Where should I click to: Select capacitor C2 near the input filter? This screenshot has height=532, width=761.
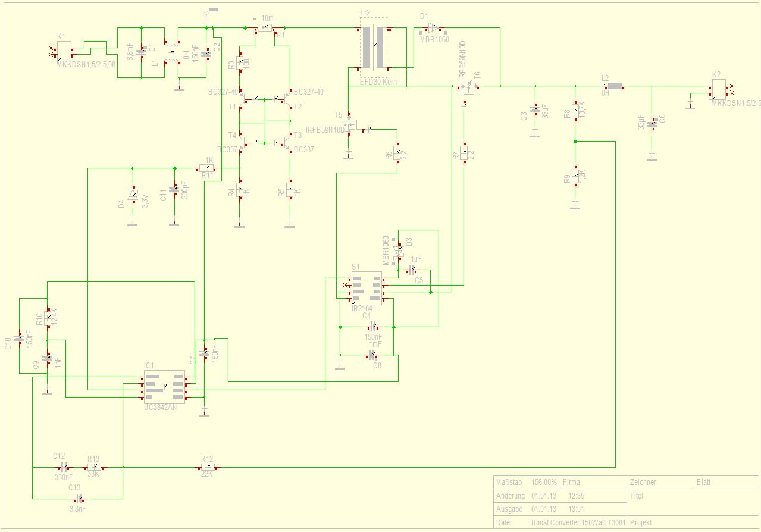[206, 54]
